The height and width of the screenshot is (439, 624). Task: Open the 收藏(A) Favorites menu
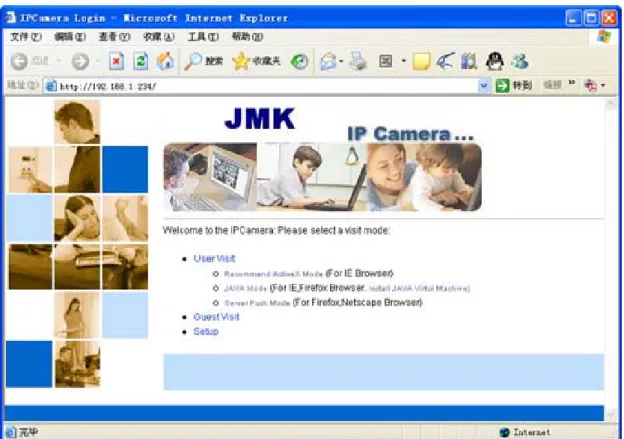[159, 37]
